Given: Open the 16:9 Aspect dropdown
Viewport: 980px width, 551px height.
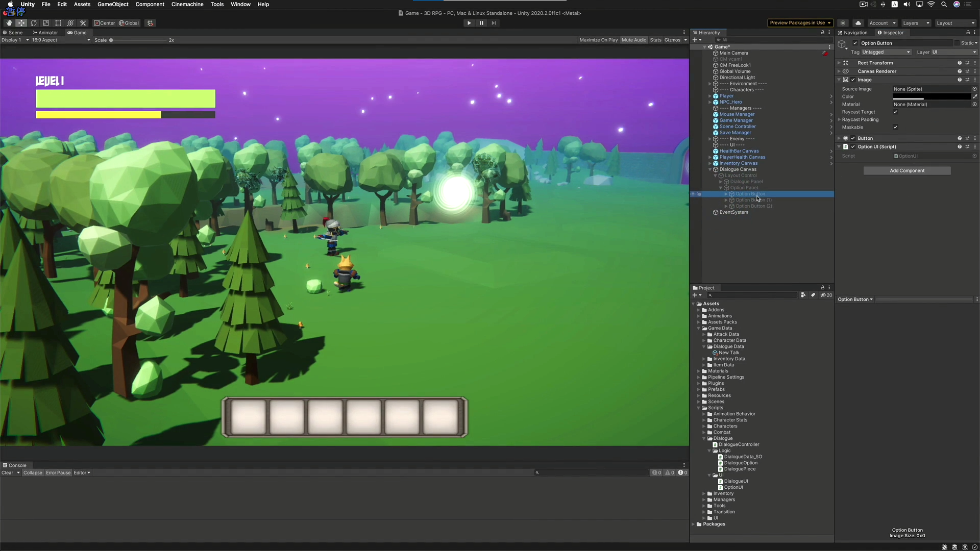Looking at the screenshot, I should (60, 40).
